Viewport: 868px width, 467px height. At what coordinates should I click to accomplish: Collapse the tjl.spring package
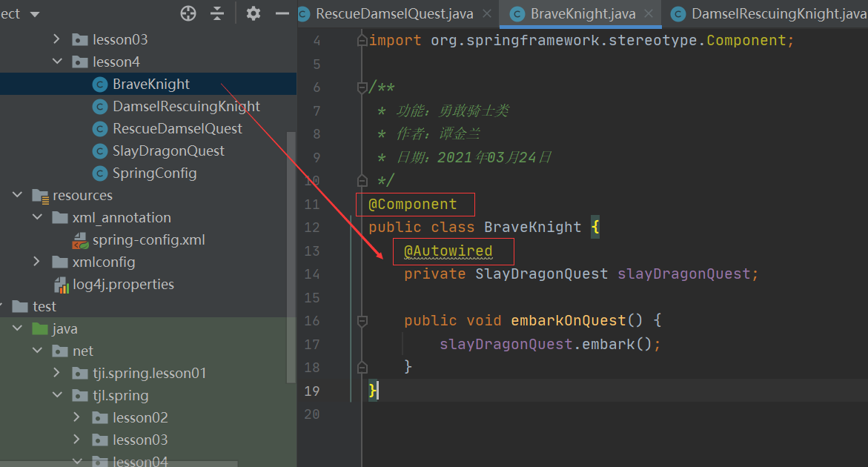pyautogui.click(x=57, y=395)
